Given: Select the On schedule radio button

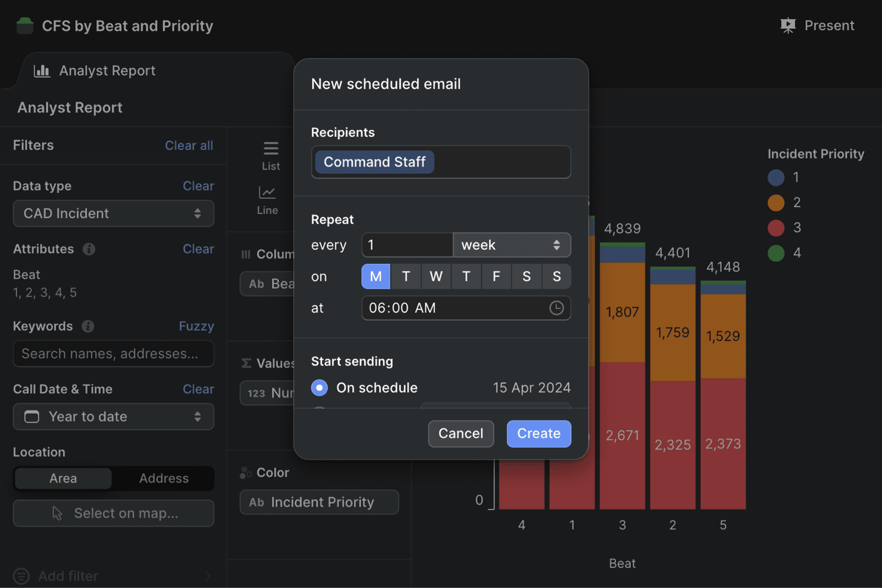Looking at the screenshot, I should (319, 387).
